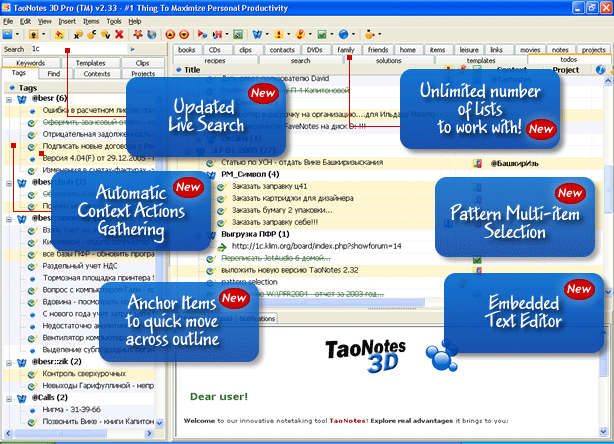Toggle the check on 'выложить новую версию TaoNotes 2.32'
The height and width of the screenshot is (444, 614).
tap(211, 271)
